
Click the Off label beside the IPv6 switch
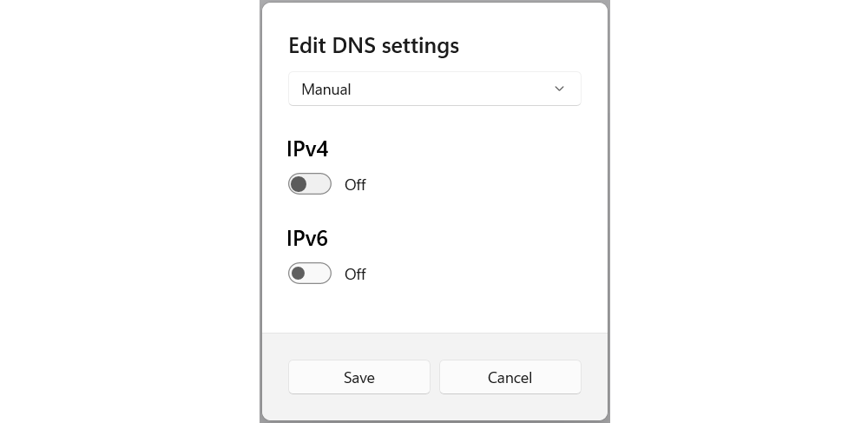click(355, 274)
